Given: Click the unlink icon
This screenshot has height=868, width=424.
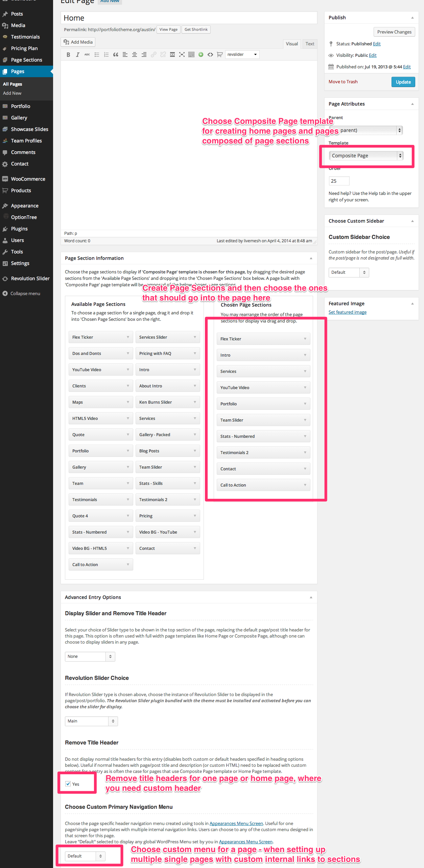Looking at the screenshot, I should point(163,54).
